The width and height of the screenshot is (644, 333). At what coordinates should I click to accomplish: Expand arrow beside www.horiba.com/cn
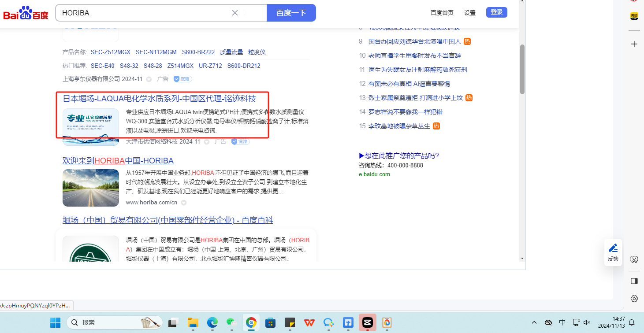point(184,203)
